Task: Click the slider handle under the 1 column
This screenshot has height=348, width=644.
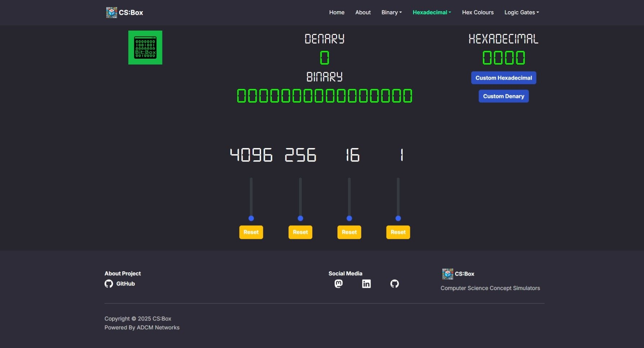Action: pos(398,218)
